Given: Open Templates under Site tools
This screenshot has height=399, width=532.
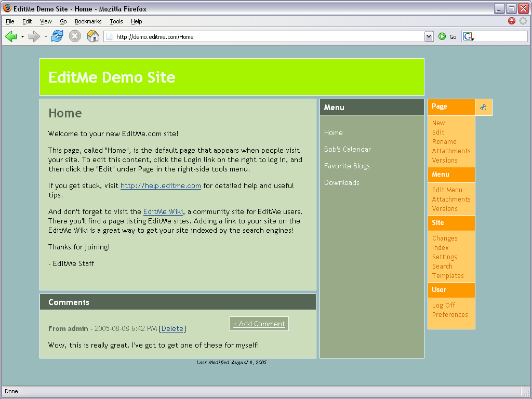Looking at the screenshot, I should (448, 275).
